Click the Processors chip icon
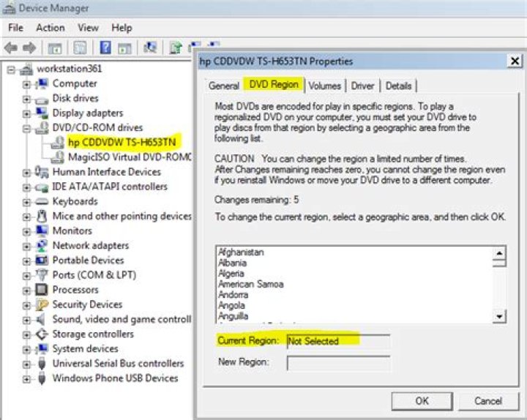Image resolution: width=527 pixels, height=420 pixels. 42,290
